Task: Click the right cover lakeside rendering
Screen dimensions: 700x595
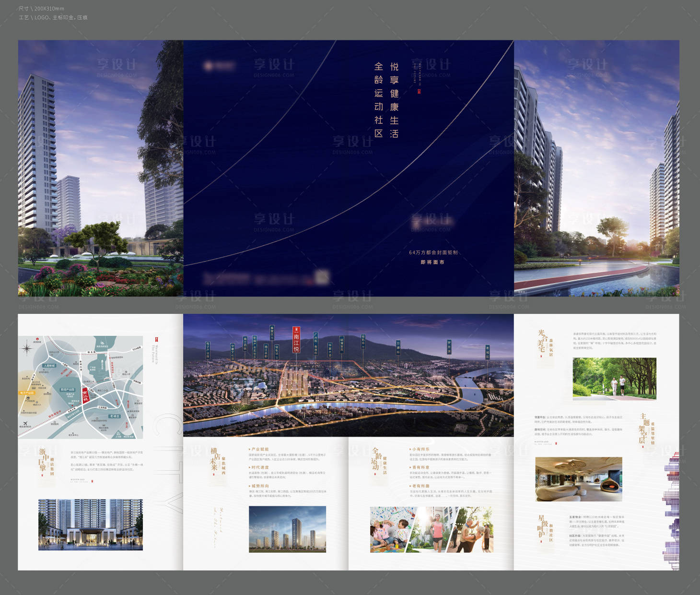Action: [596, 168]
